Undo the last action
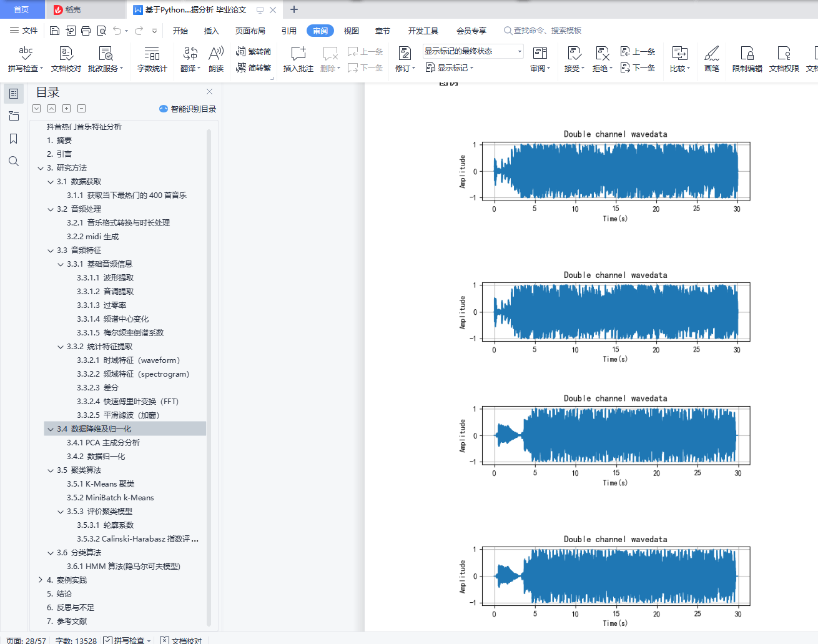Screen dimensions: 818x644 point(117,31)
